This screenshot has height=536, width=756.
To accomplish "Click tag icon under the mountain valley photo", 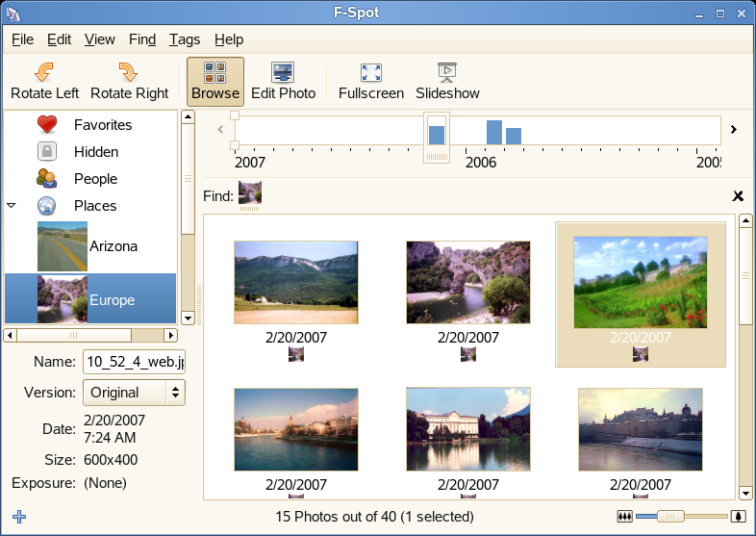I will point(296,354).
